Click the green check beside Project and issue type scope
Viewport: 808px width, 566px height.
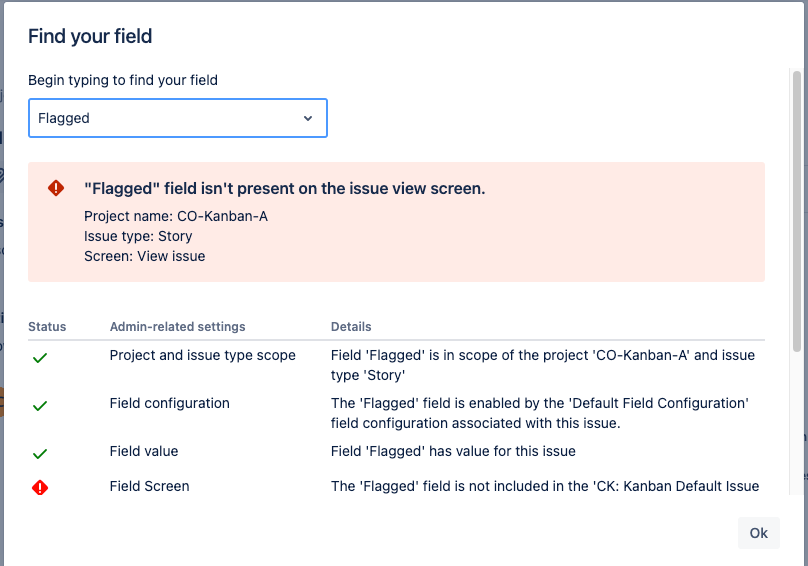coord(40,357)
